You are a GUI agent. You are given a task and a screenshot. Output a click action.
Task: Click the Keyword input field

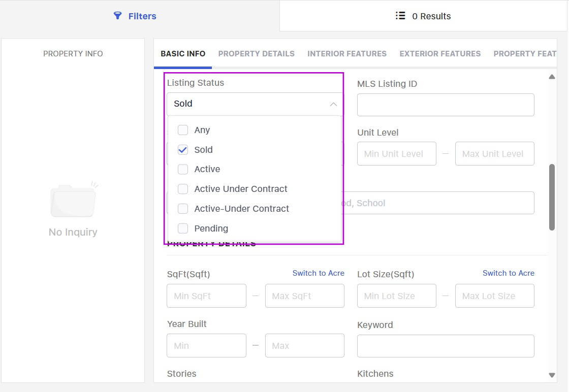pyautogui.click(x=446, y=346)
